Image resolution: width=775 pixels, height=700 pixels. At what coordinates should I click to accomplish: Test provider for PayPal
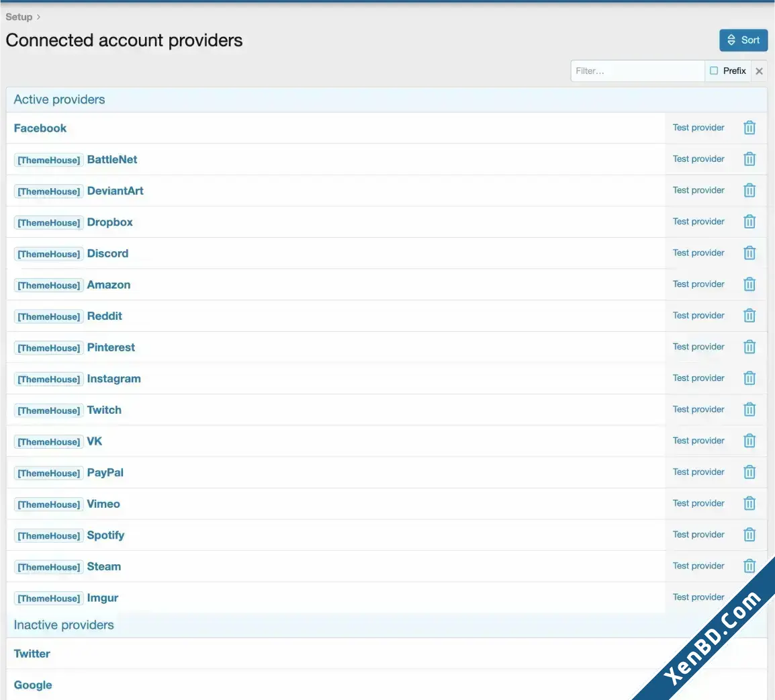[698, 472]
